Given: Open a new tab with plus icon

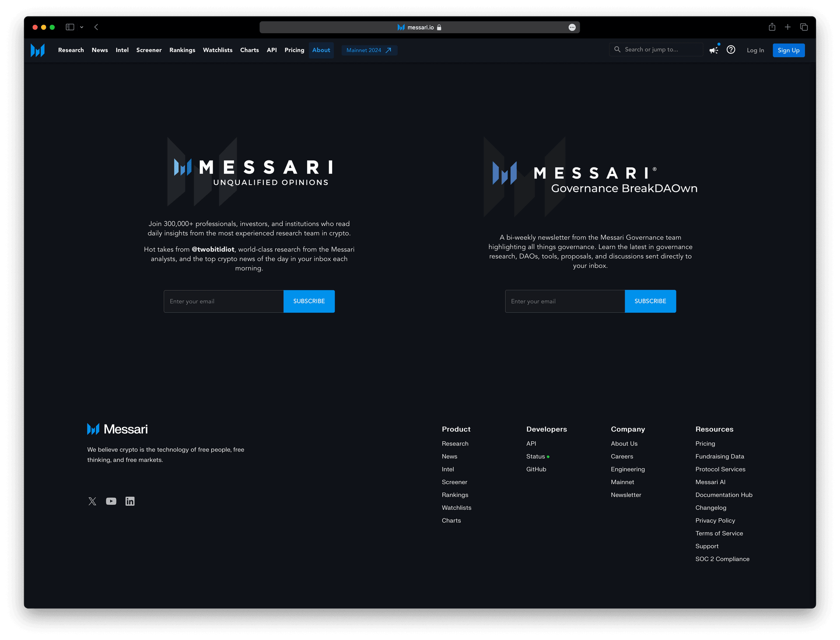Looking at the screenshot, I should pos(787,27).
